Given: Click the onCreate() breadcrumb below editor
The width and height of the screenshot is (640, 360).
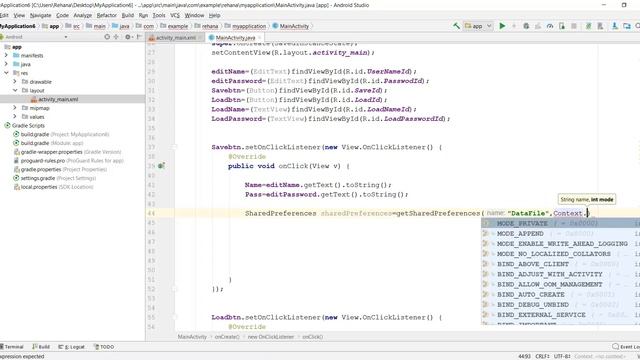Looking at the screenshot, I should pyautogui.click(x=227, y=337).
